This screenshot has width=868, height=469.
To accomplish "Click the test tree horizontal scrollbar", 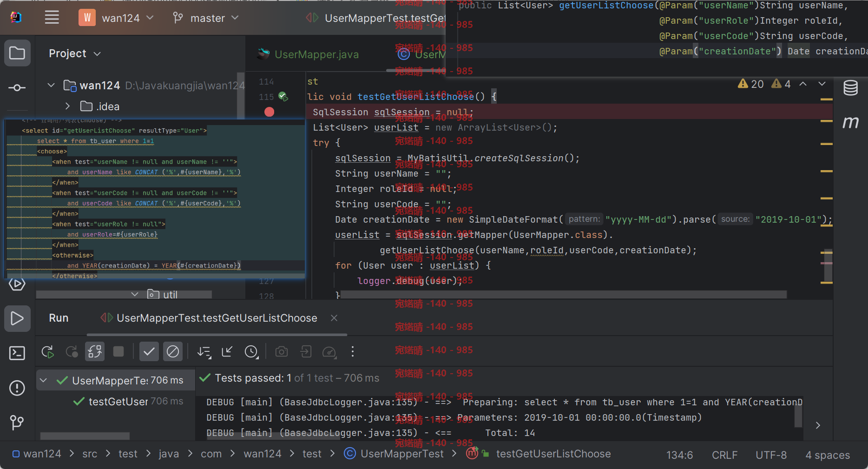I will (85, 436).
